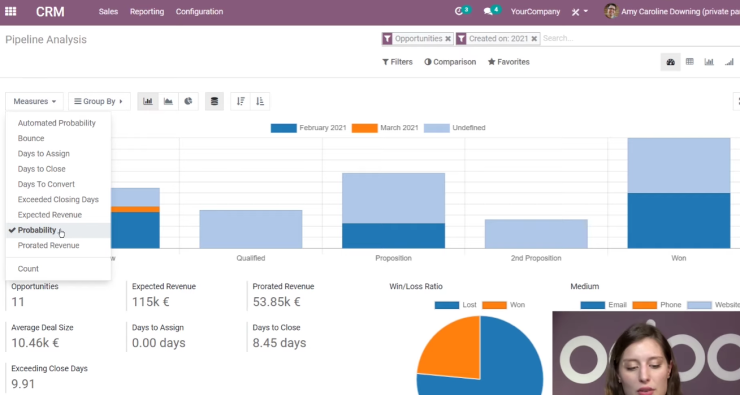Viewport: 740px width, 395px height.
Task: Remove the Created on: 2021 facet
Action: click(x=534, y=39)
